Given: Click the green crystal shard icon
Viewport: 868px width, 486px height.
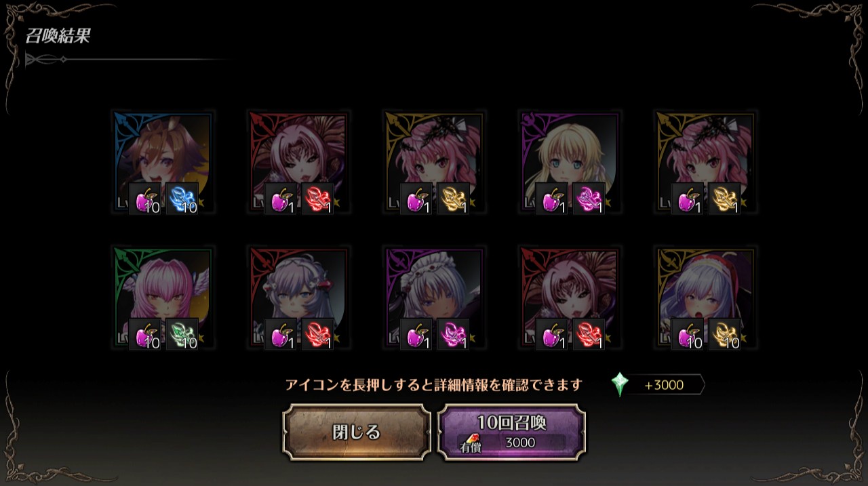Looking at the screenshot, I should pos(182,334).
